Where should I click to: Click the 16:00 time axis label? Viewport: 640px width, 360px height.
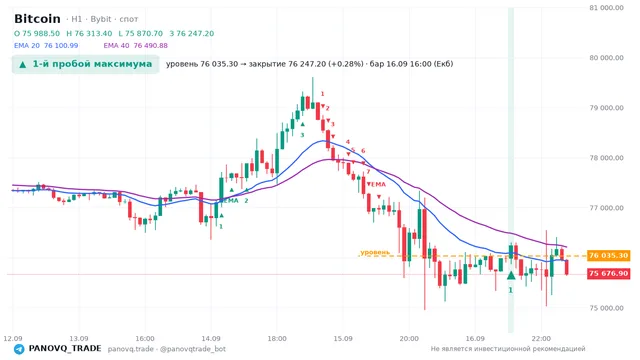pos(145,339)
